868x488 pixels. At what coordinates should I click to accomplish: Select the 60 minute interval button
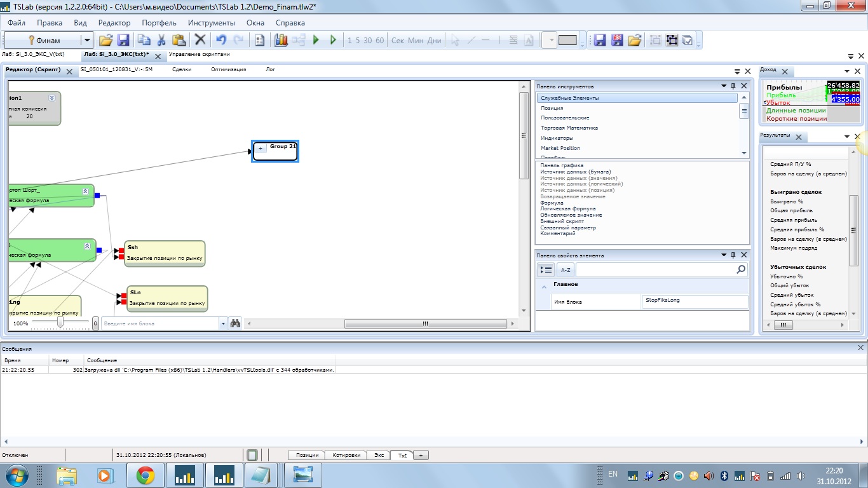pos(379,40)
